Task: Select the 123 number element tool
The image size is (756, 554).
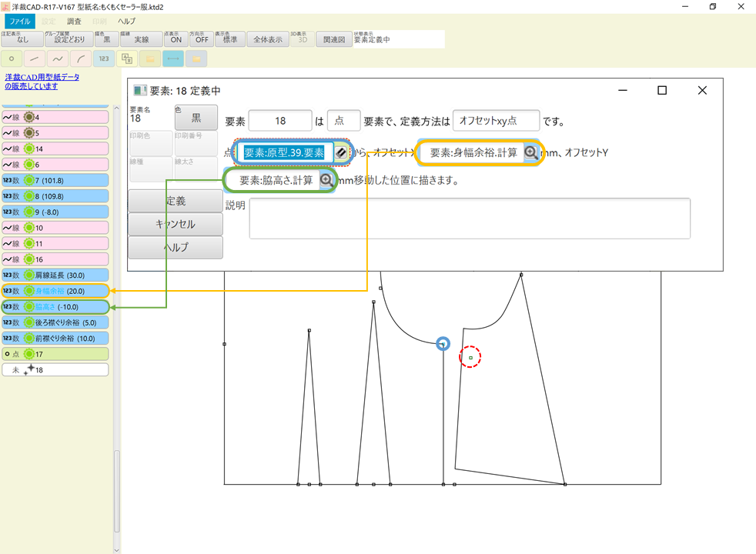Action: (104, 58)
